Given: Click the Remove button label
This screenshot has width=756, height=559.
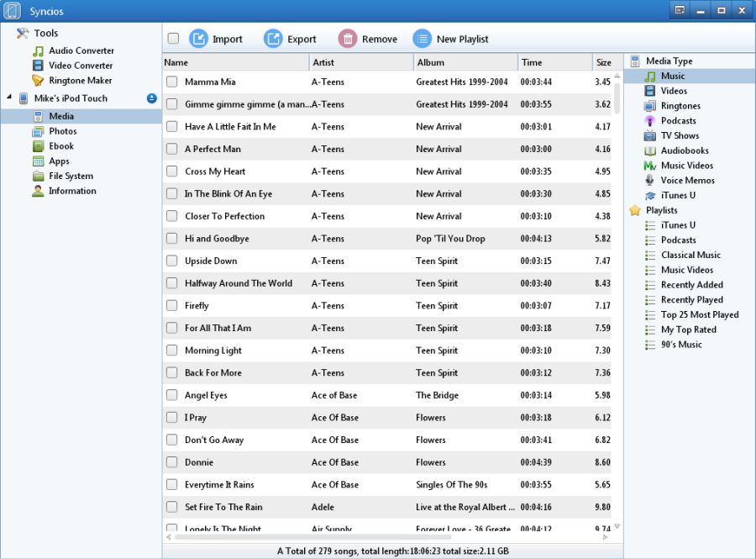Looking at the screenshot, I should (380, 39).
